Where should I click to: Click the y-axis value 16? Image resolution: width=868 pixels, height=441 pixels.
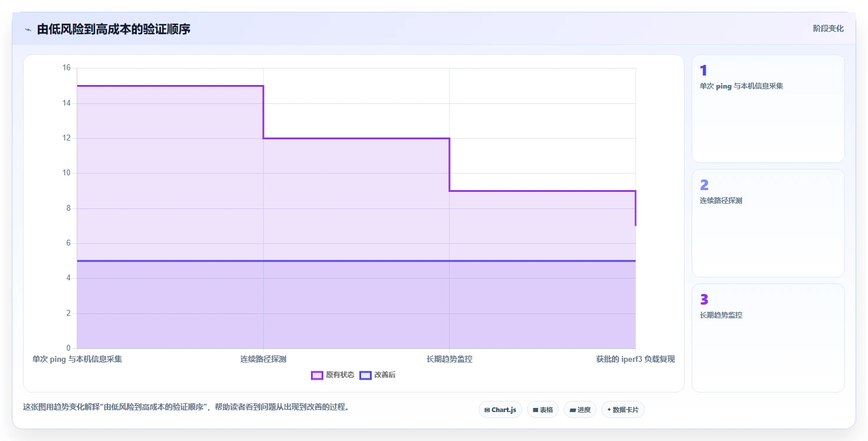point(66,68)
